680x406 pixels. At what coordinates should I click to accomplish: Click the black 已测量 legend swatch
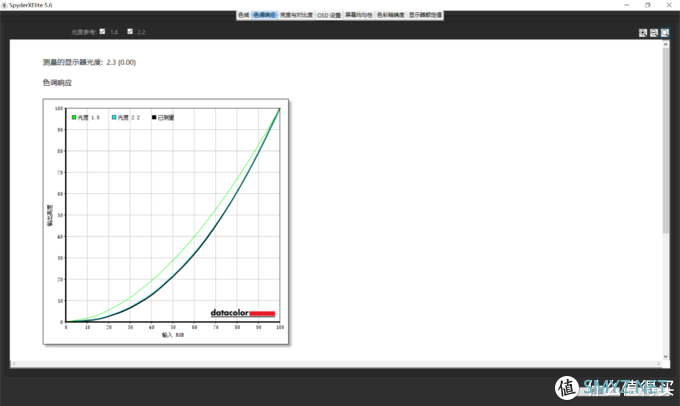point(154,118)
